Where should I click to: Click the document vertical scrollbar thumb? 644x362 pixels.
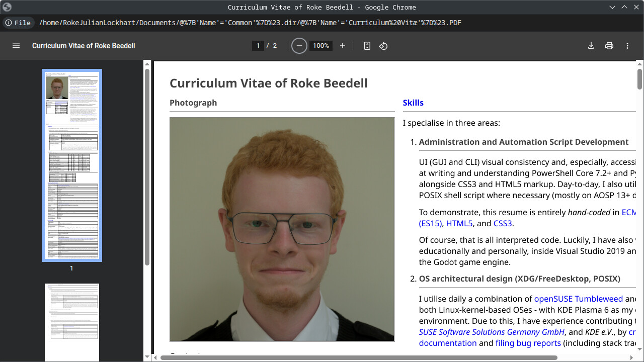pos(640,79)
